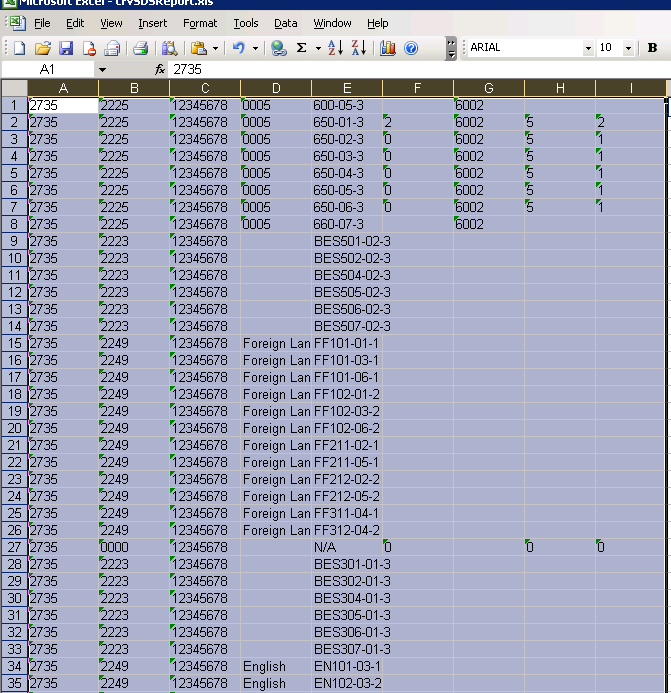The height and width of the screenshot is (693, 671).
Task: Click cell I2 containing 2
Action: (x=630, y=122)
